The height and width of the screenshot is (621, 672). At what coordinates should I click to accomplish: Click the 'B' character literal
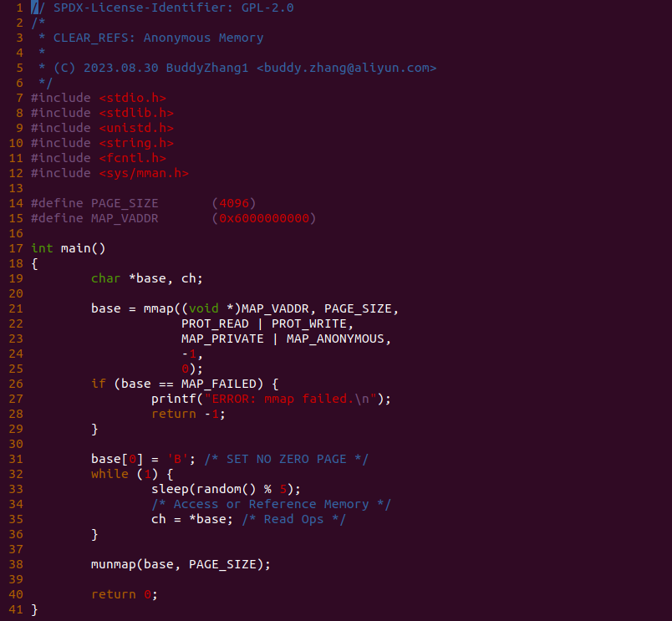point(177,459)
